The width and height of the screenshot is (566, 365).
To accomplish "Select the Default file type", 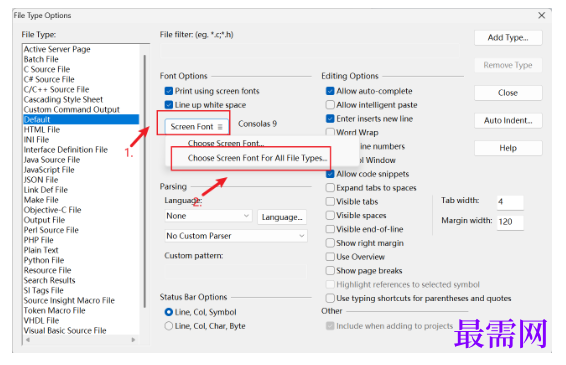I will pyautogui.click(x=81, y=120).
